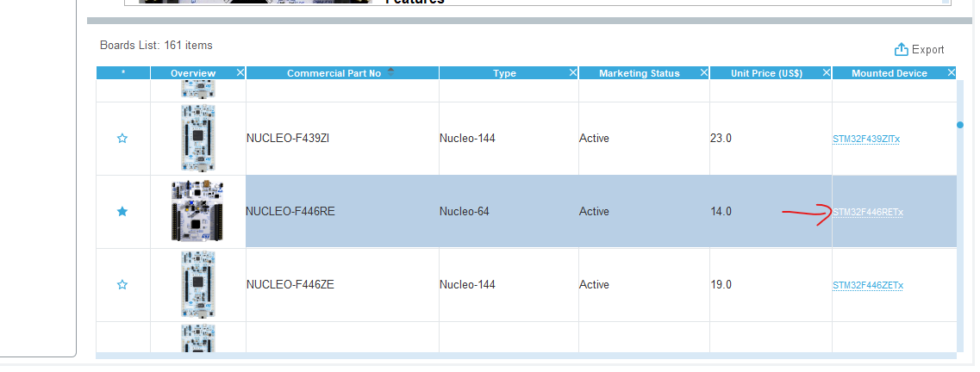
Task: Remove the Mounted Device column with its X
Action: click(952, 73)
